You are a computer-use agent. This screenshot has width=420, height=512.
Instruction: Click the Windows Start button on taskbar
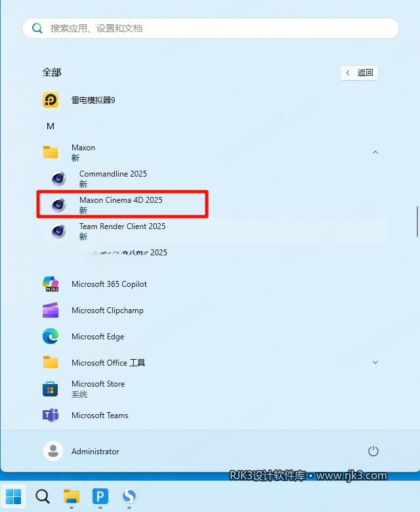coord(13,496)
